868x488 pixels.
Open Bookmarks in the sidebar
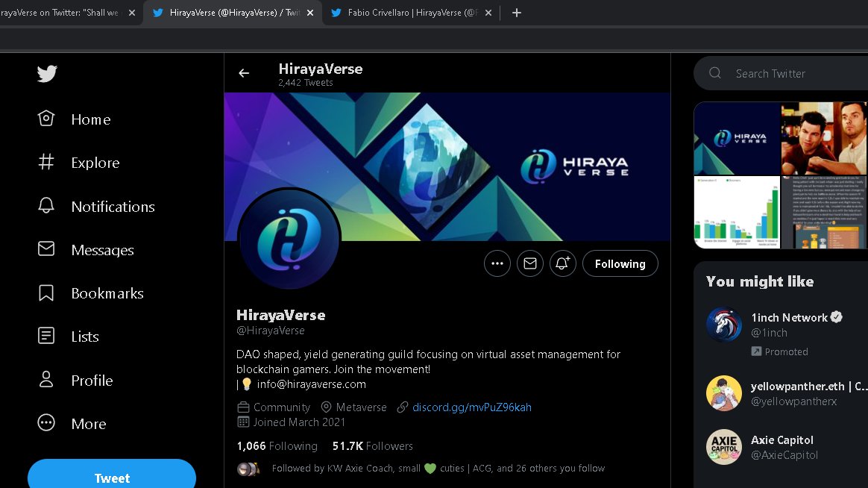coord(91,293)
